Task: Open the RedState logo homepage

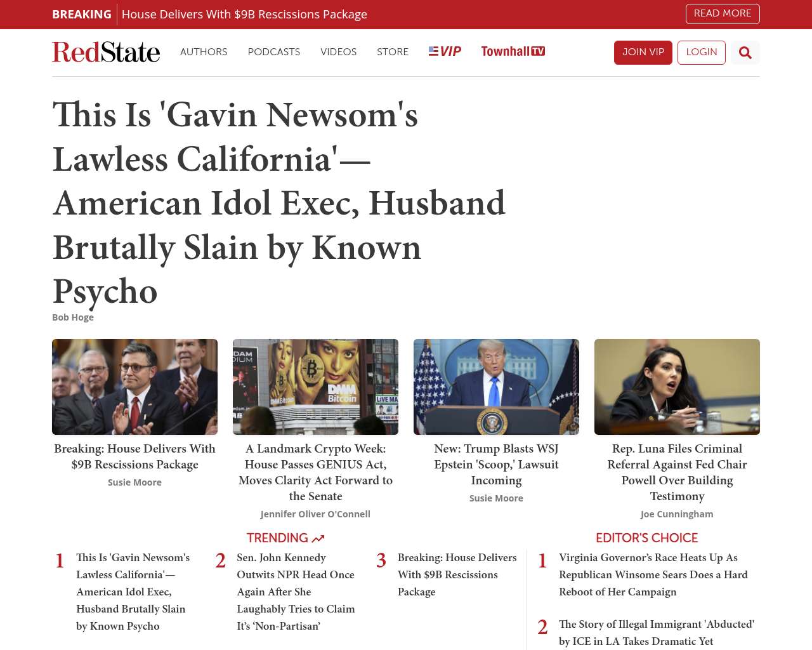Action: 106,52
